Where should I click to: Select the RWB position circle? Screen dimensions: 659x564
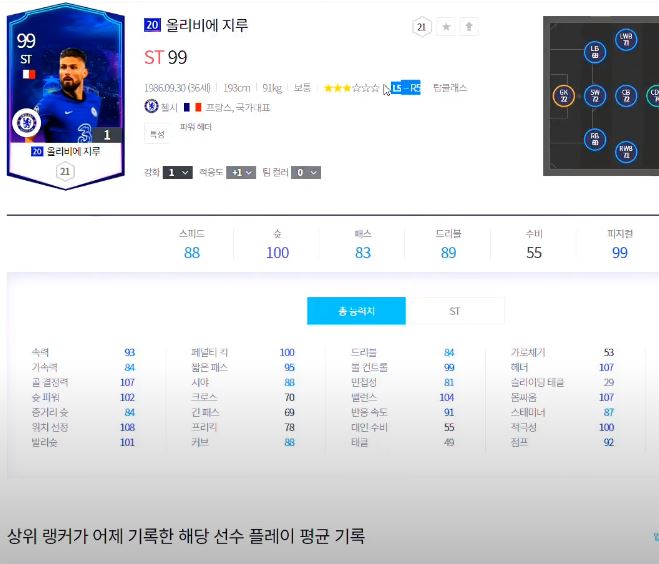pos(626,152)
